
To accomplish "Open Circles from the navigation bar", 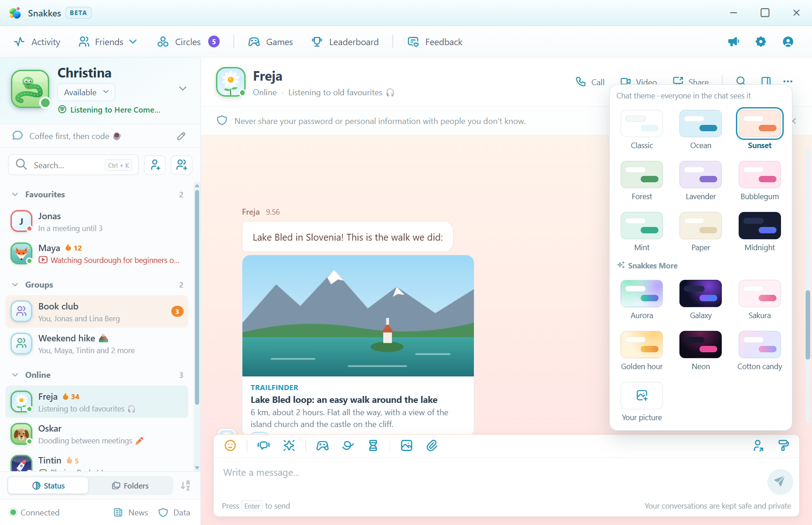I will [188, 42].
